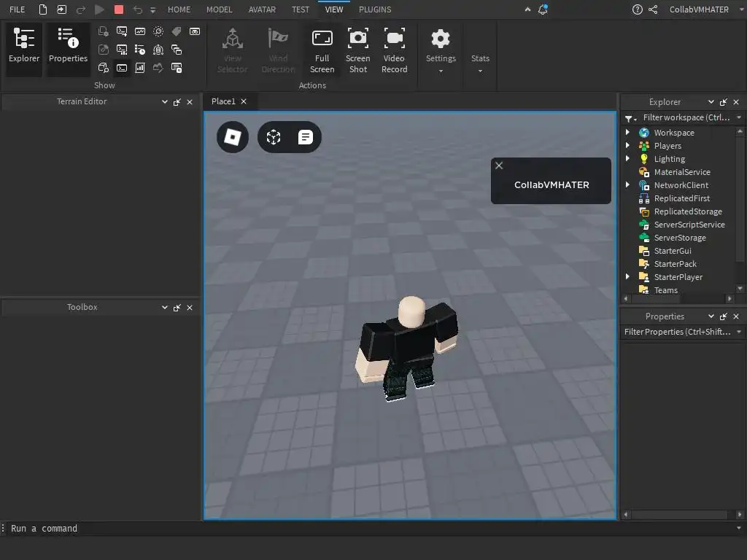The width and height of the screenshot is (747, 560).
Task: Switch to the MODEL ribbon tab
Action: 219,9
